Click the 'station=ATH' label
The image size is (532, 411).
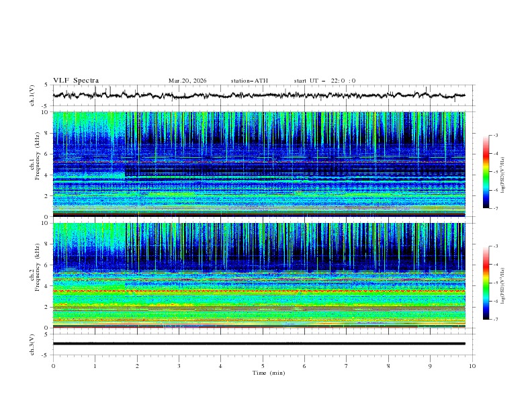(249, 81)
